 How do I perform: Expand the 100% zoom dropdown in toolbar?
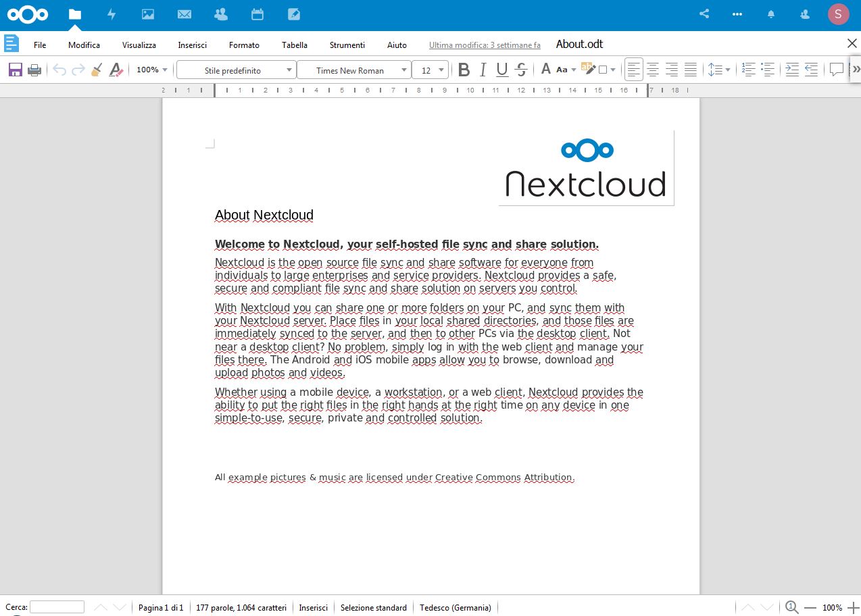point(165,70)
